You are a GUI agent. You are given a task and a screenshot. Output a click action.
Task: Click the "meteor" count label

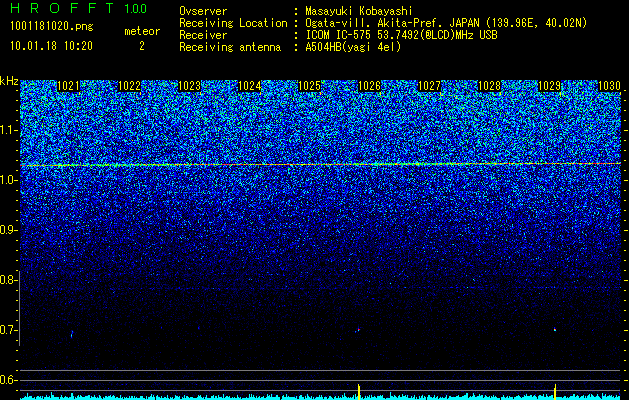(142, 31)
